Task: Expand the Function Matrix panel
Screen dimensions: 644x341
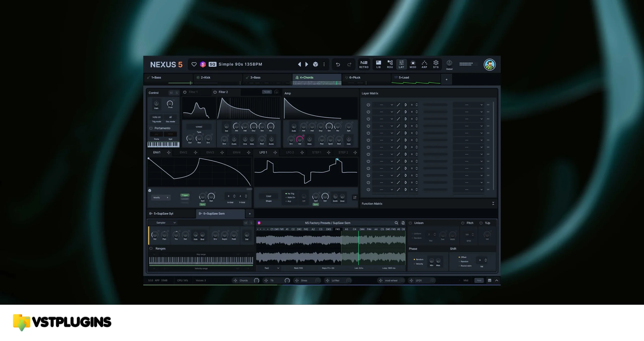Action: pos(493,204)
